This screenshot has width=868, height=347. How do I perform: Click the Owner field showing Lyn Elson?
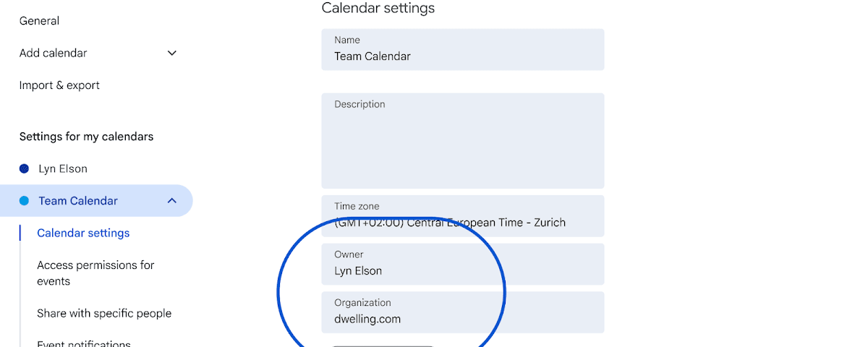coord(462,264)
